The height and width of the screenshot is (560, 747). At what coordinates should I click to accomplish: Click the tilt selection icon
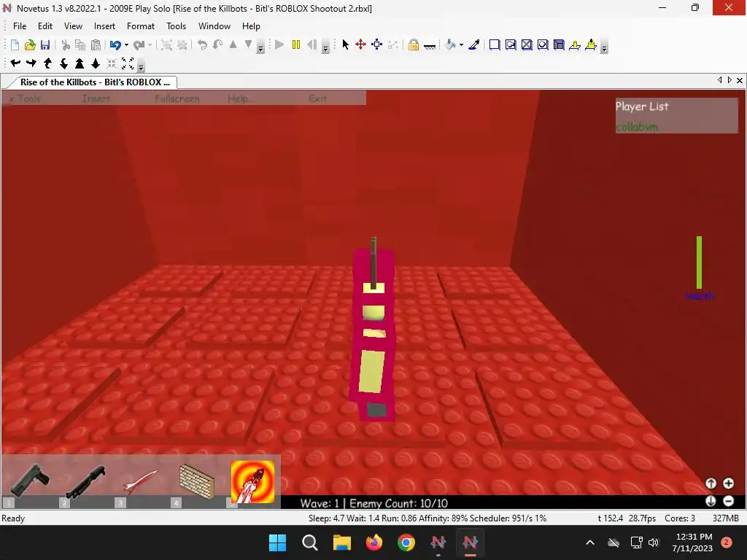[217, 44]
